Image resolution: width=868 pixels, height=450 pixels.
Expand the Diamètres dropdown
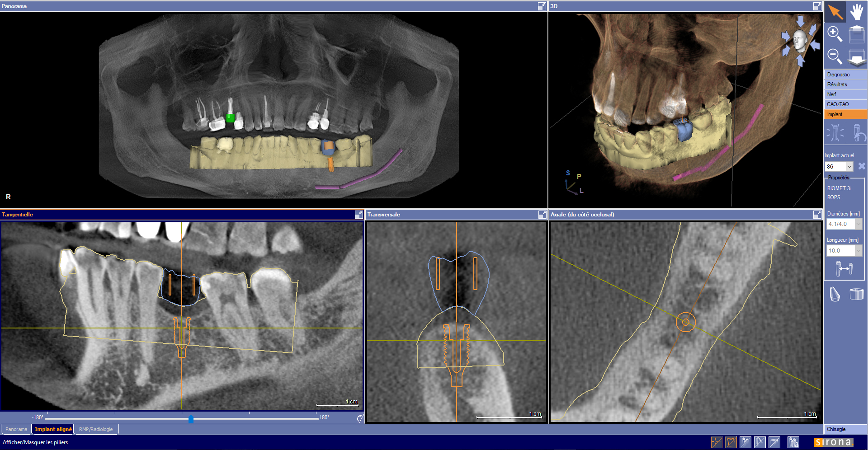tap(858, 224)
